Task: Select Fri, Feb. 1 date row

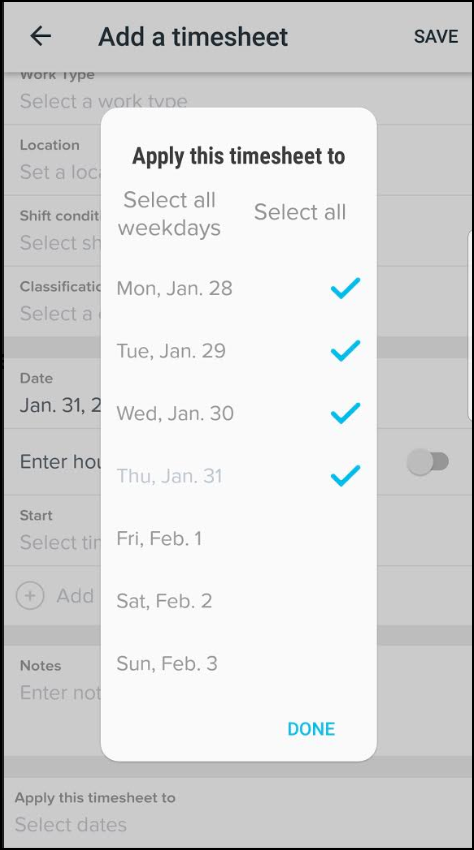Action: point(239,538)
